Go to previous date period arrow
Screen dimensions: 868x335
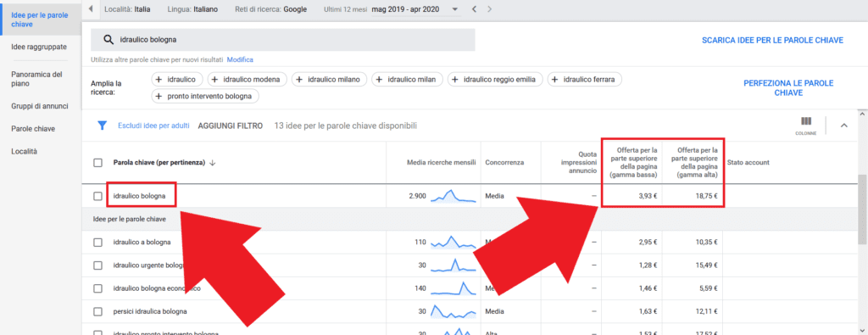(475, 9)
